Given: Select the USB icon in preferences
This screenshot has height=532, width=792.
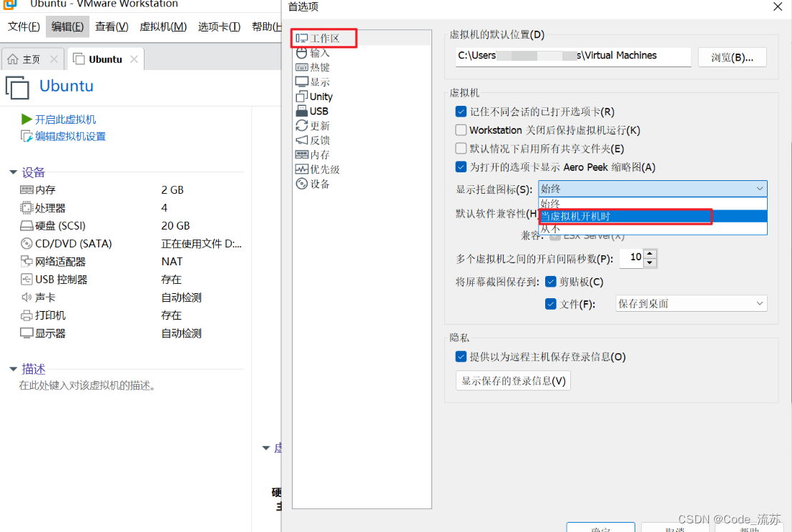Looking at the screenshot, I should tap(301, 111).
